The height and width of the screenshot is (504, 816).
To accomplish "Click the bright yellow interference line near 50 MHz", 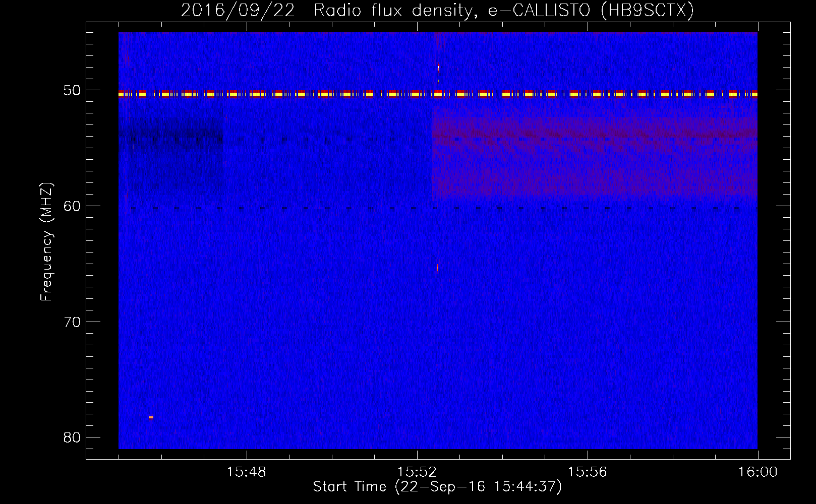I will coord(438,94).
